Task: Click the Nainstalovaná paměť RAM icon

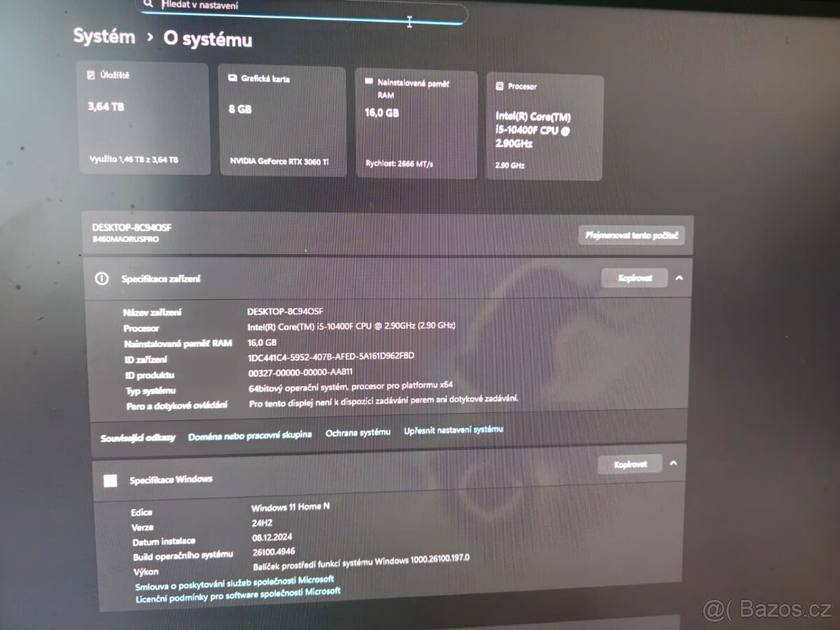Action: [x=369, y=82]
